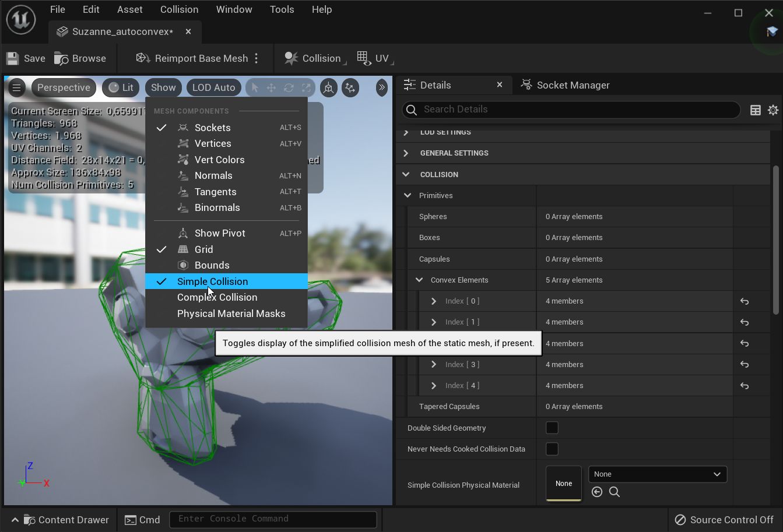Open the viewport hamburger menu icon
Viewport: 783px width, 532px height.
[16, 87]
